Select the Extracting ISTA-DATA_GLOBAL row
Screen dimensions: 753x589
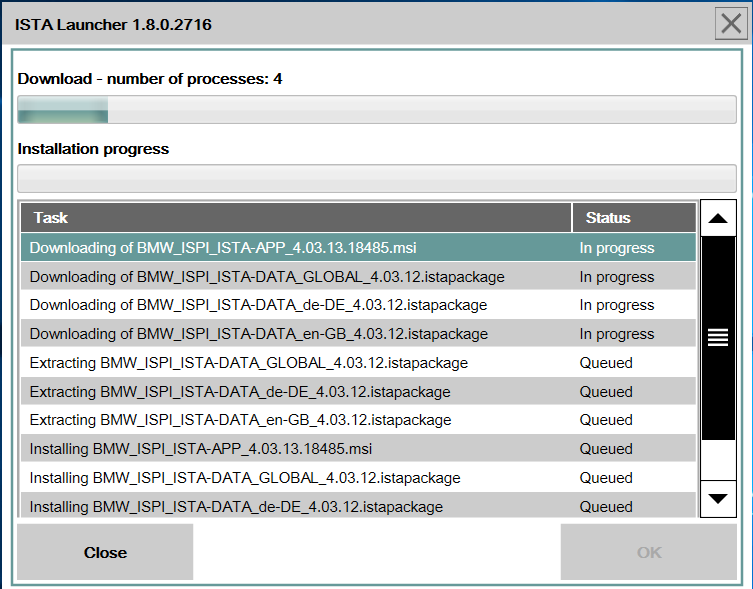(x=358, y=362)
